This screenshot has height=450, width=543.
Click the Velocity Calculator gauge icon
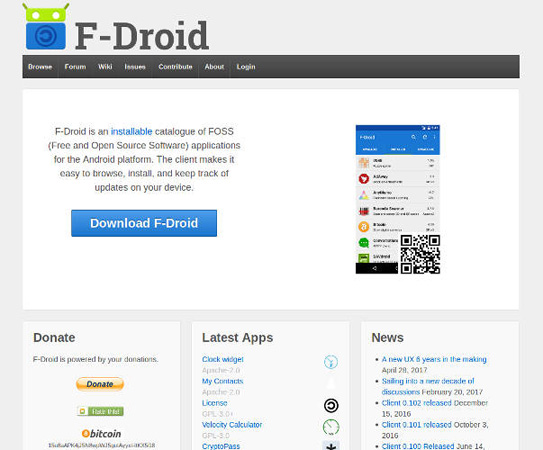(331, 427)
